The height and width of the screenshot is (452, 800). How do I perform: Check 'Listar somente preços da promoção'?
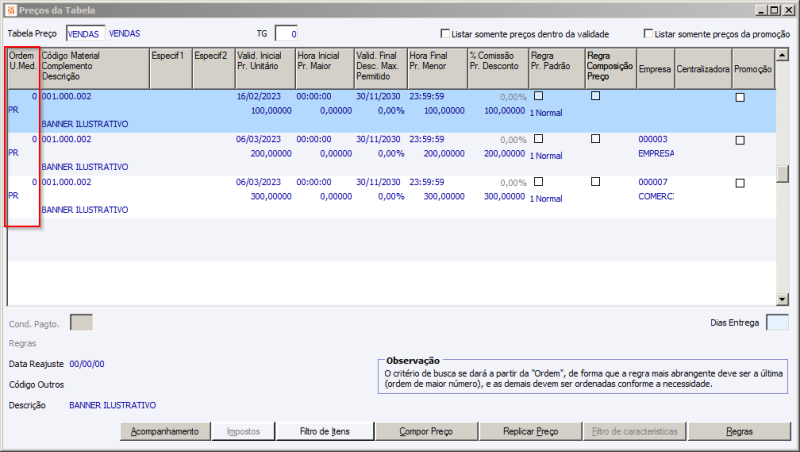tap(649, 34)
